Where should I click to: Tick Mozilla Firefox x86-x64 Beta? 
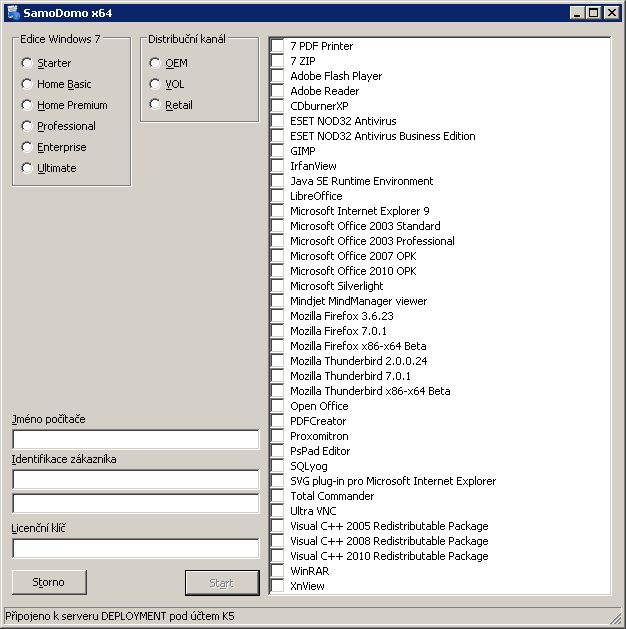pos(277,346)
